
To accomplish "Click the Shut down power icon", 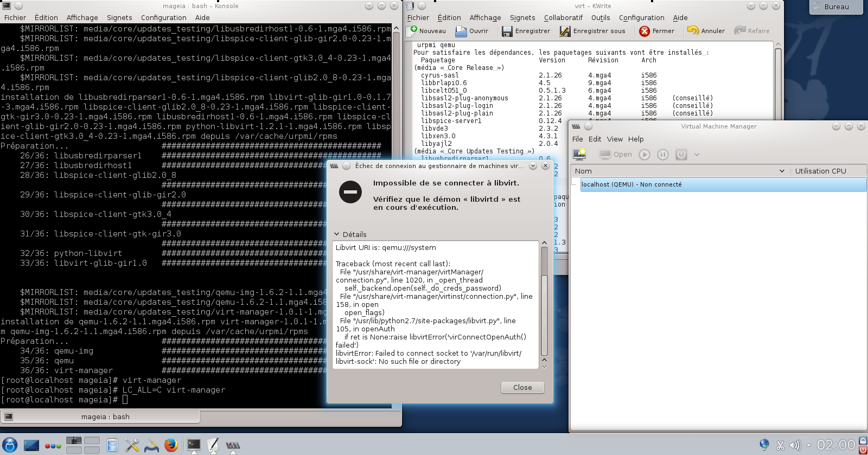I will point(681,155).
